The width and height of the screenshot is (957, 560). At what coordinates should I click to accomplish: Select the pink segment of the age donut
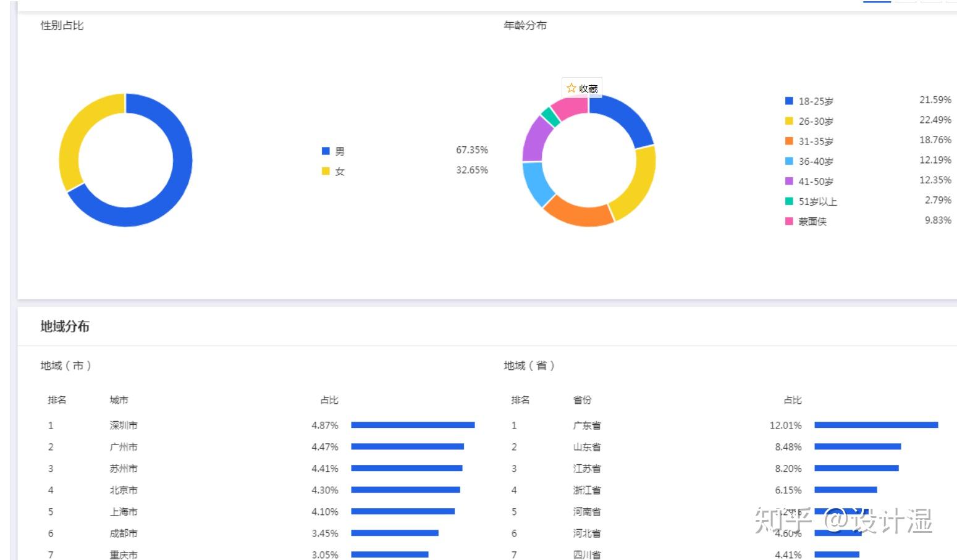[x=571, y=107]
